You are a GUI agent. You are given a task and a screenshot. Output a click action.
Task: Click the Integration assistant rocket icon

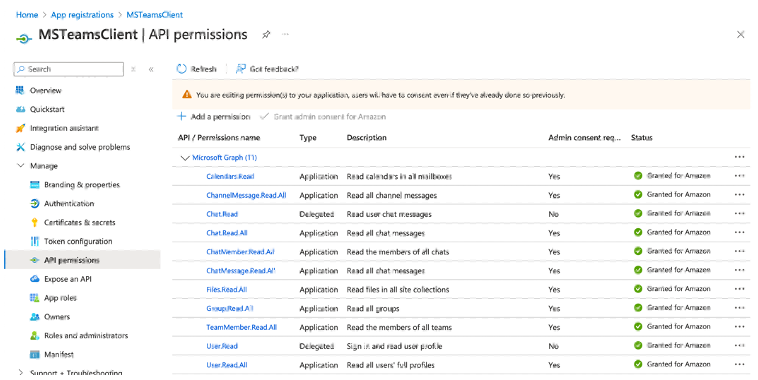[x=20, y=128]
